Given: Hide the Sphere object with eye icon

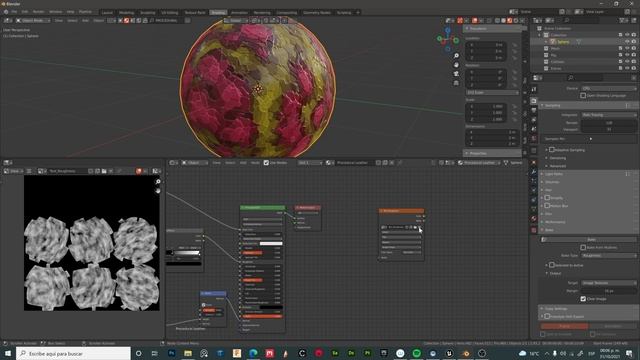Looking at the screenshot, I should click(x=627, y=42).
